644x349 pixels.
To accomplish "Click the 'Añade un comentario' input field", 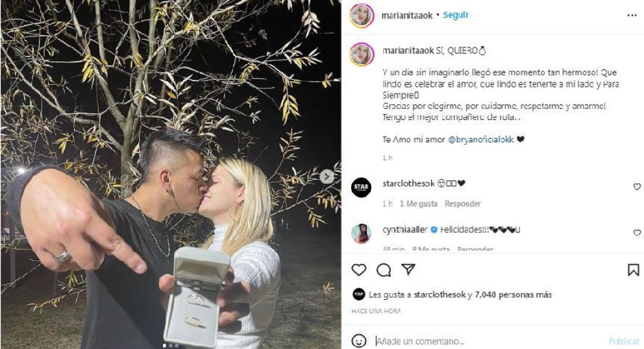I will tap(489, 341).
